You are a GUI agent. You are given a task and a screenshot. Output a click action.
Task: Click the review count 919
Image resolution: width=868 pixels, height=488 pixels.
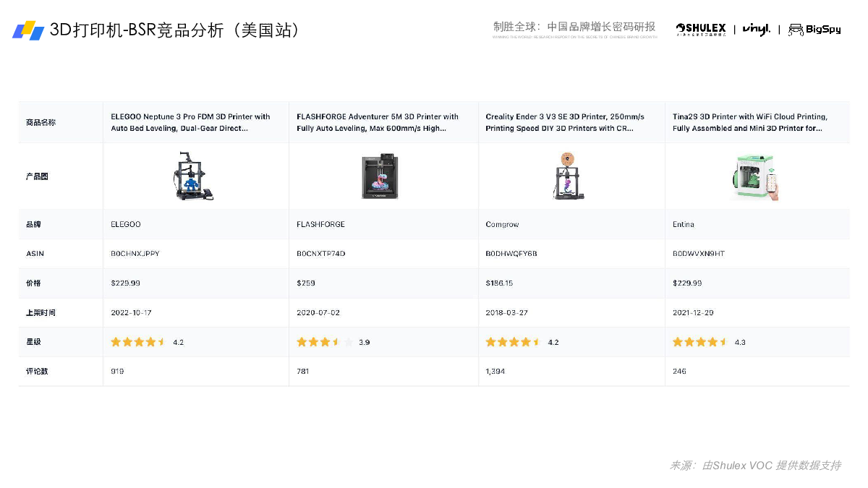pos(117,372)
